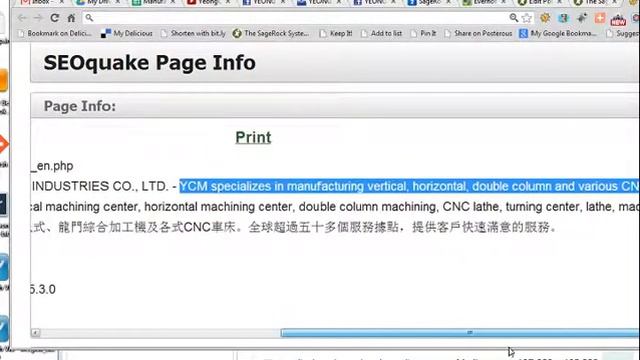Switch to the Manuf... browser tab

tap(154, 2)
